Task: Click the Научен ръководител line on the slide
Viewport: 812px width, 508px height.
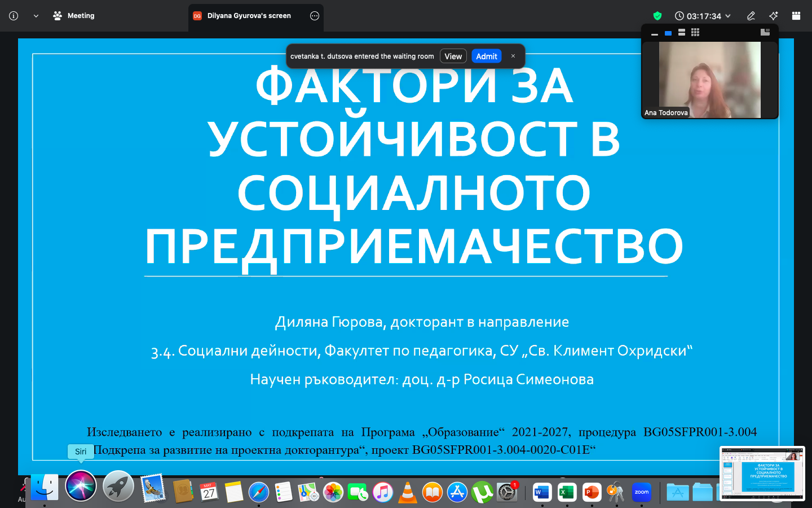Action: click(x=422, y=379)
